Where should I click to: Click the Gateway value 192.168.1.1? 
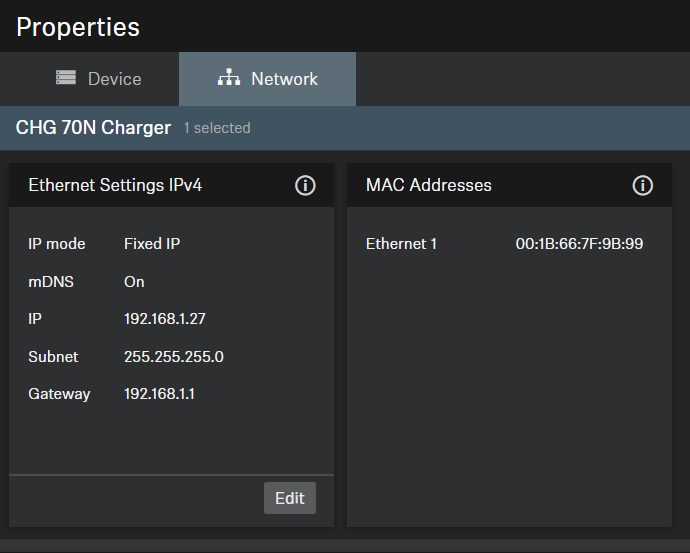(159, 394)
